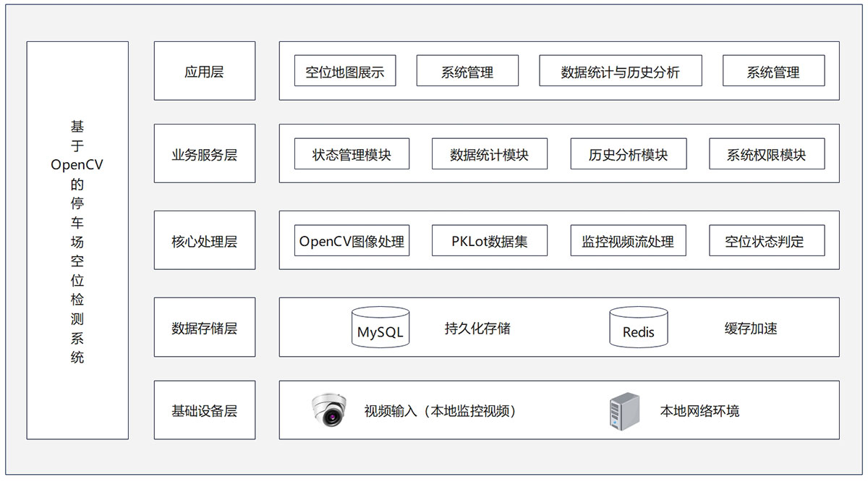This screenshot has width=868, height=482.
Task: Click the 监控视频流处理 box
Action: click(x=628, y=240)
